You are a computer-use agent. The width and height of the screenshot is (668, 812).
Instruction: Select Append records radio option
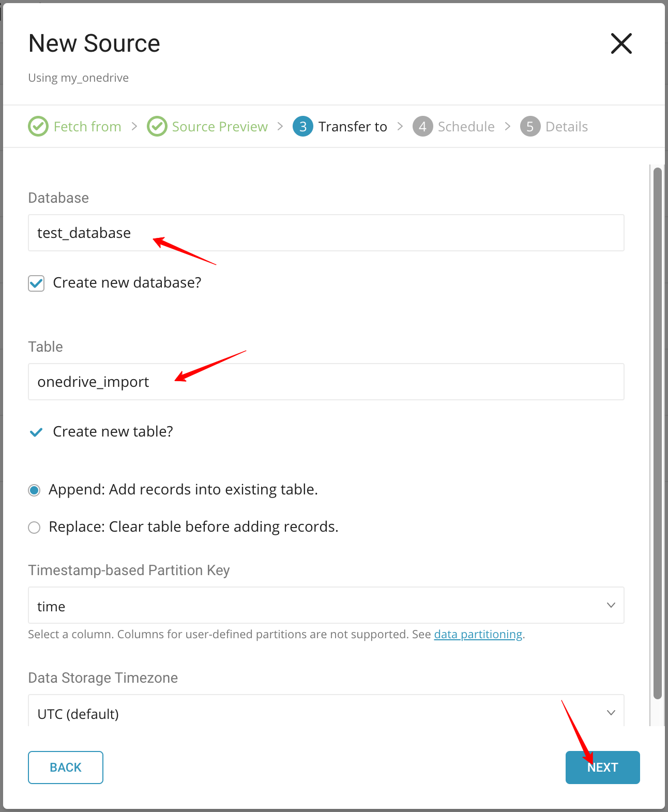34,490
